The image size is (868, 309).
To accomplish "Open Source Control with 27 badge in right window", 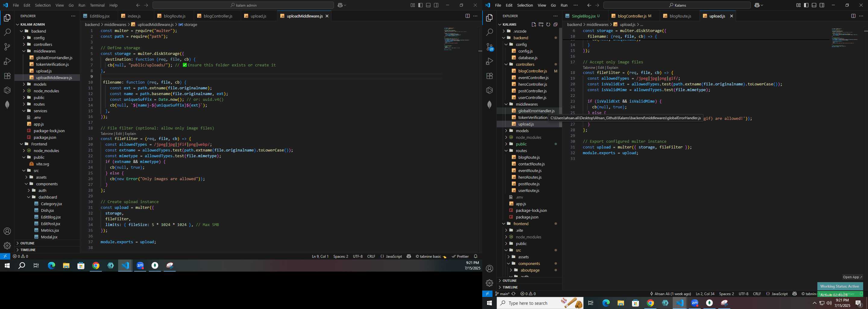I will click(489, 47).
